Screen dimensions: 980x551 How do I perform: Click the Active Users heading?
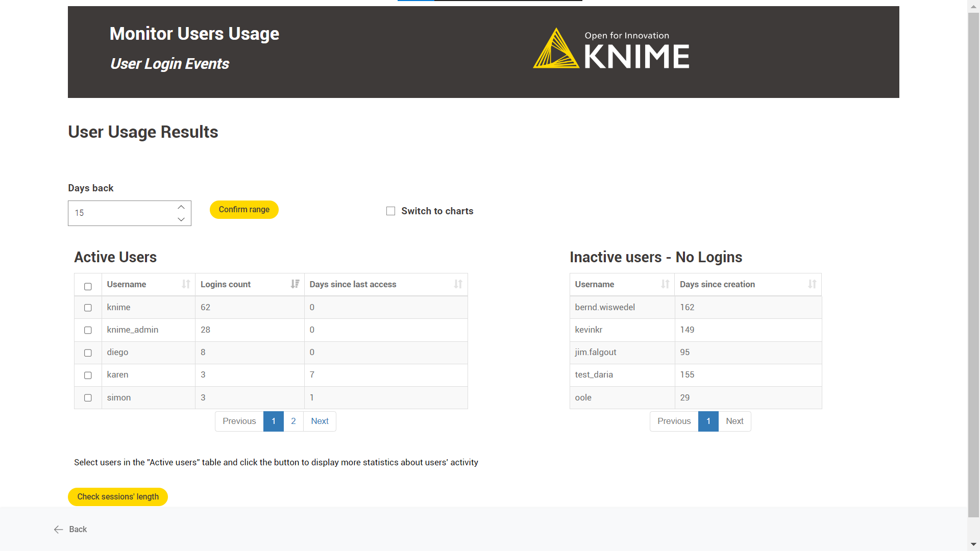pyautogui.click(x=115, y=257)
